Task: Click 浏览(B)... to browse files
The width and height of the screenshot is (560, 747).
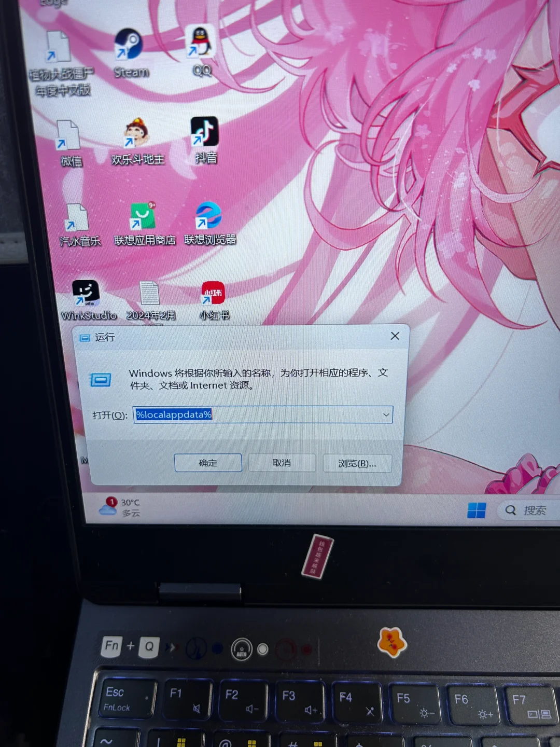Action: (x=357, y=463)
